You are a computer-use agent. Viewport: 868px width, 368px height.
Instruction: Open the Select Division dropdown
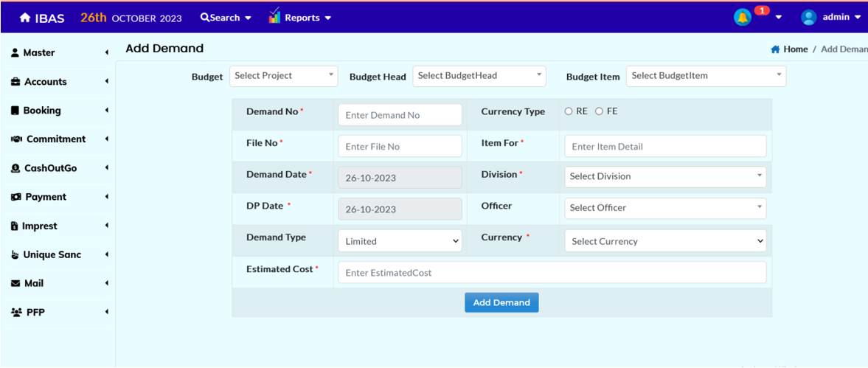pyautogui.click(x=664, y=177)
